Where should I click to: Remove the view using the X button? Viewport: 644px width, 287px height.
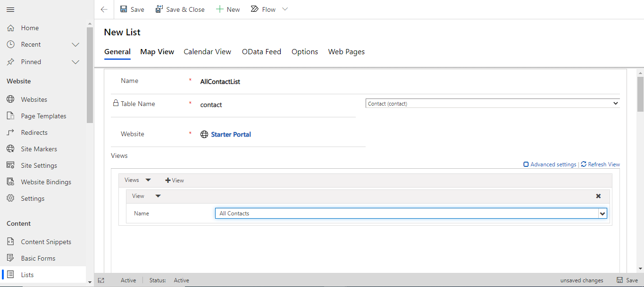[598, 196]
